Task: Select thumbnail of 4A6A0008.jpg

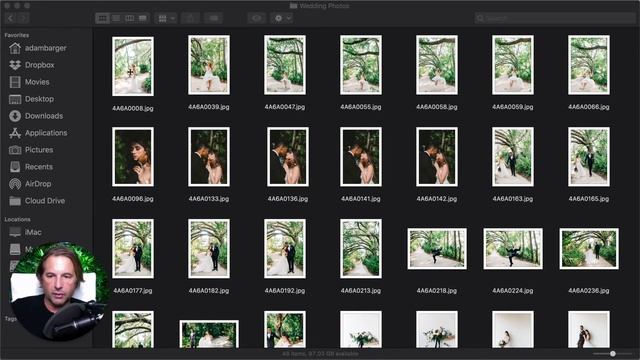Action: point(133,67)
